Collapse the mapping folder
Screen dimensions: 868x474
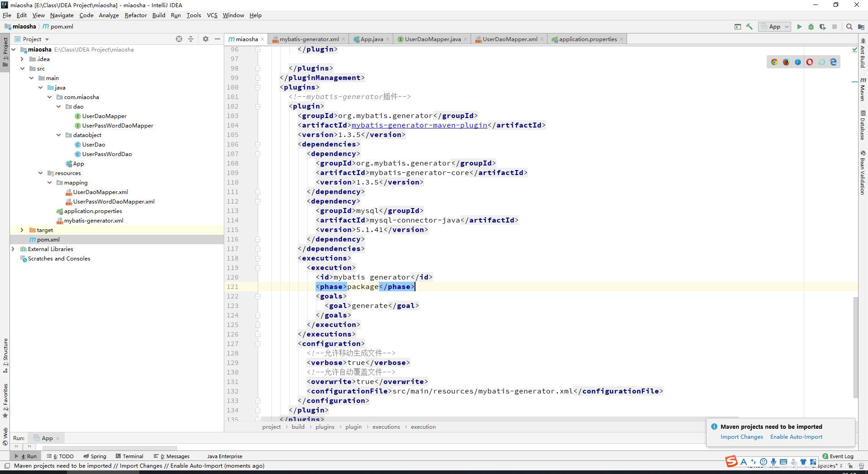(x=49, y=183)
